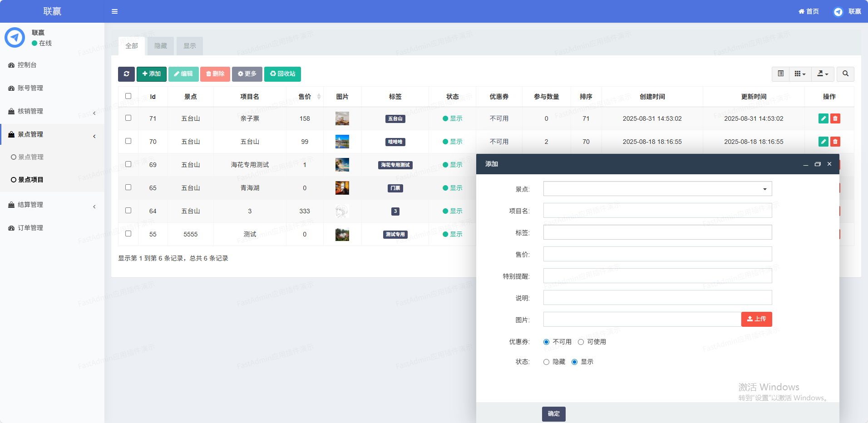
Task: Expand the 结算管理 sidebar menu
Action: pos(52,205)
